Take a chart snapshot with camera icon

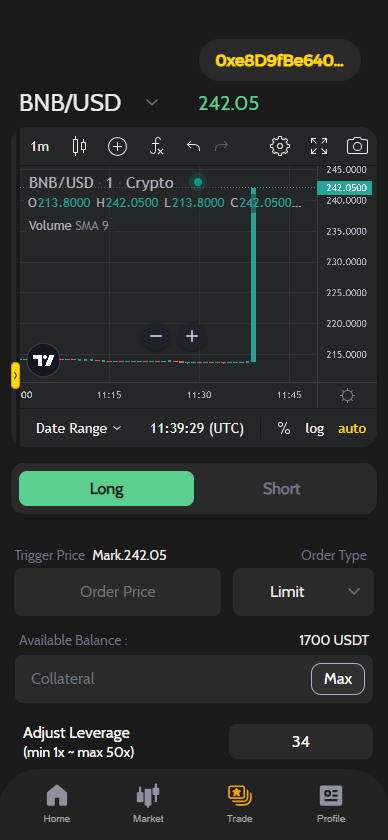tap(357, 146)
